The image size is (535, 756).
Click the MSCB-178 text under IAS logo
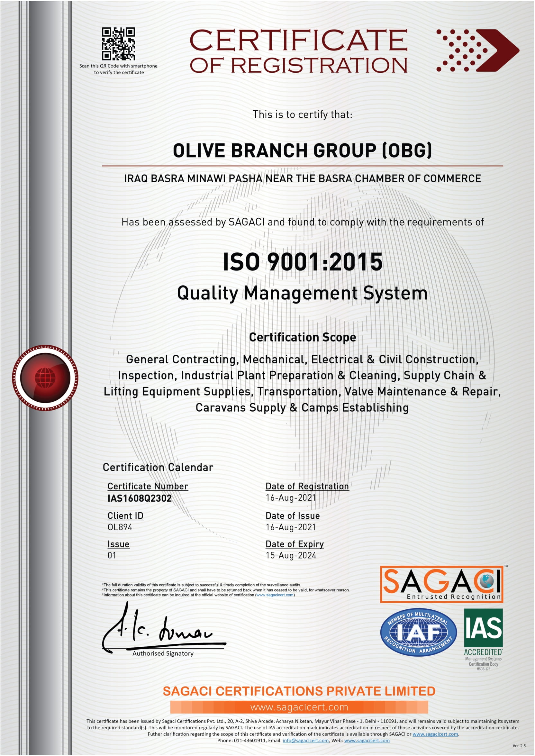point(483,669)
